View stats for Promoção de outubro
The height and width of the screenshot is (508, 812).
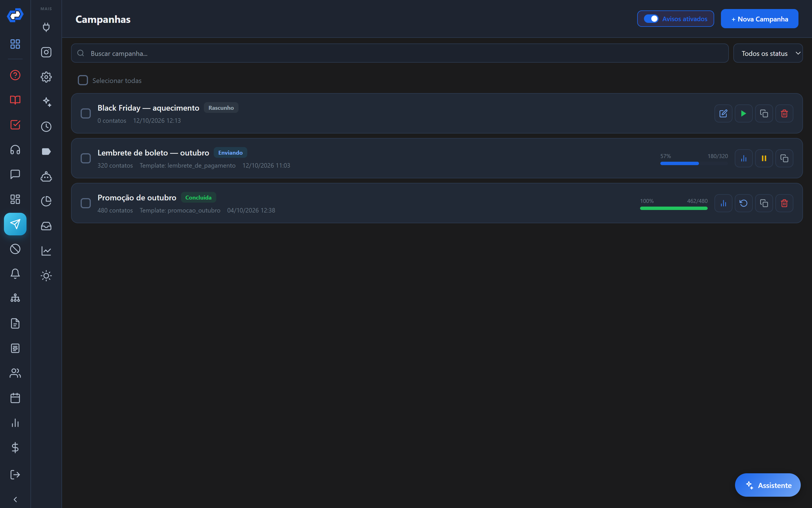(723, 203)
